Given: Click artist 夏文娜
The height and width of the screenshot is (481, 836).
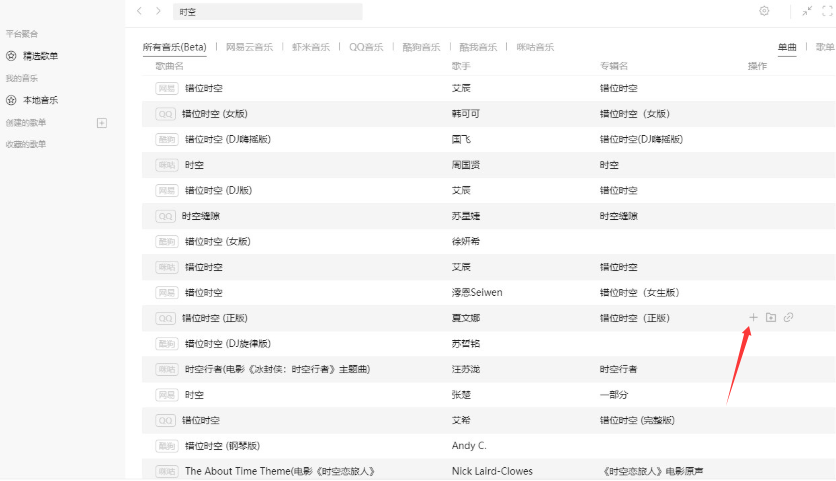Looking at the screenshot, I should click(x=465, y=318).
